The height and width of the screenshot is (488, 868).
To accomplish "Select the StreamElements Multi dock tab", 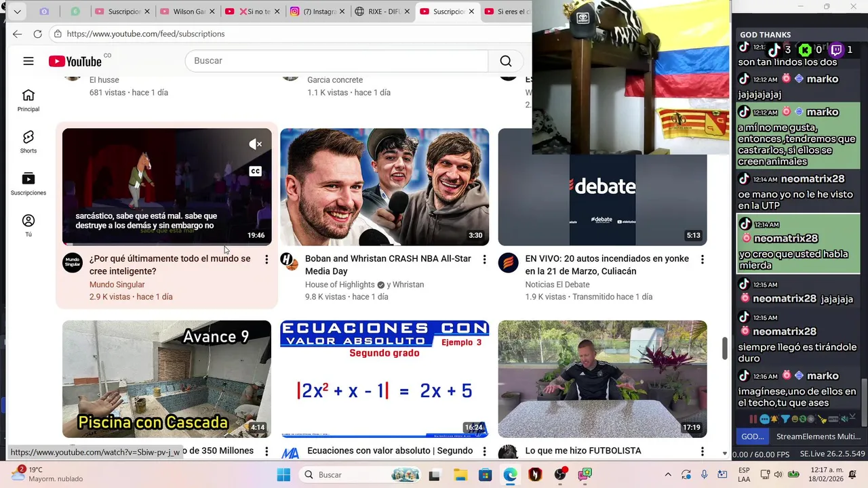I will point(818,436).
